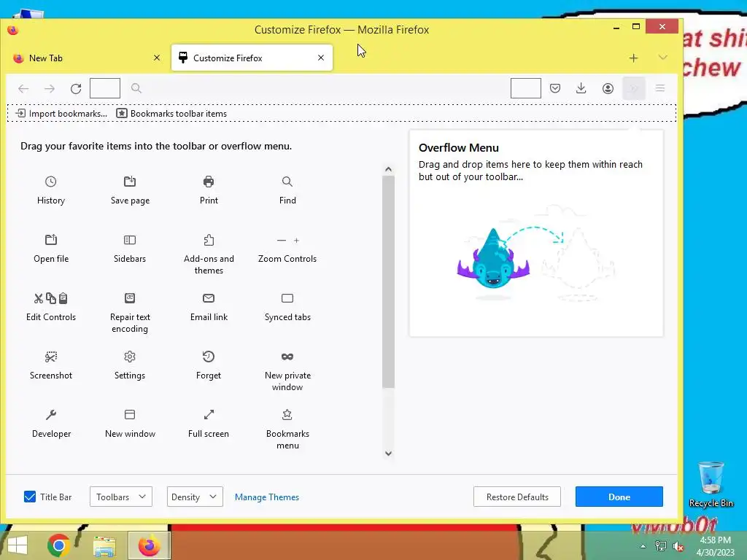Select the Save page icon
The image size is (747, 560).
[130, 182]
